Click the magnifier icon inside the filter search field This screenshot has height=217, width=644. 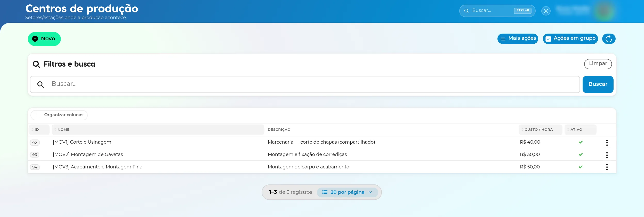tap(41, 84)
